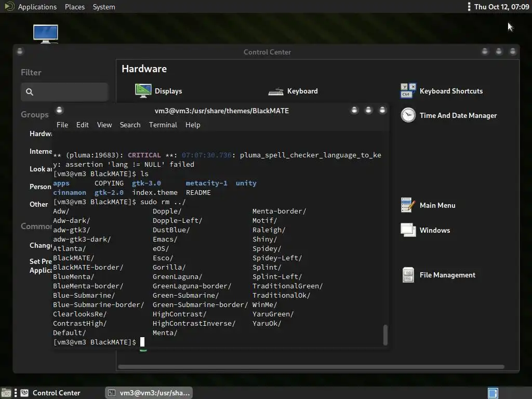The height and width of the screenshot is (399, 532).
Task: Click the clock Thu Oct 12, 07:09
Action: click(501, 7)
